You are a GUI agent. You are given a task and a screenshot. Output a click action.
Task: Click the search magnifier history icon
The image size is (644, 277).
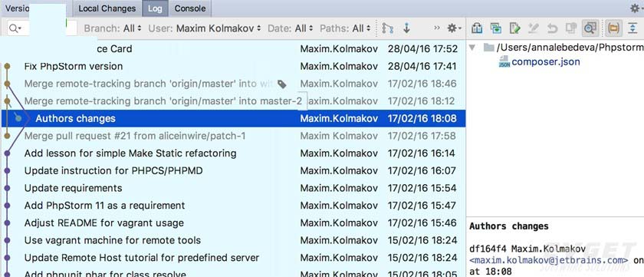pos(15,28)
